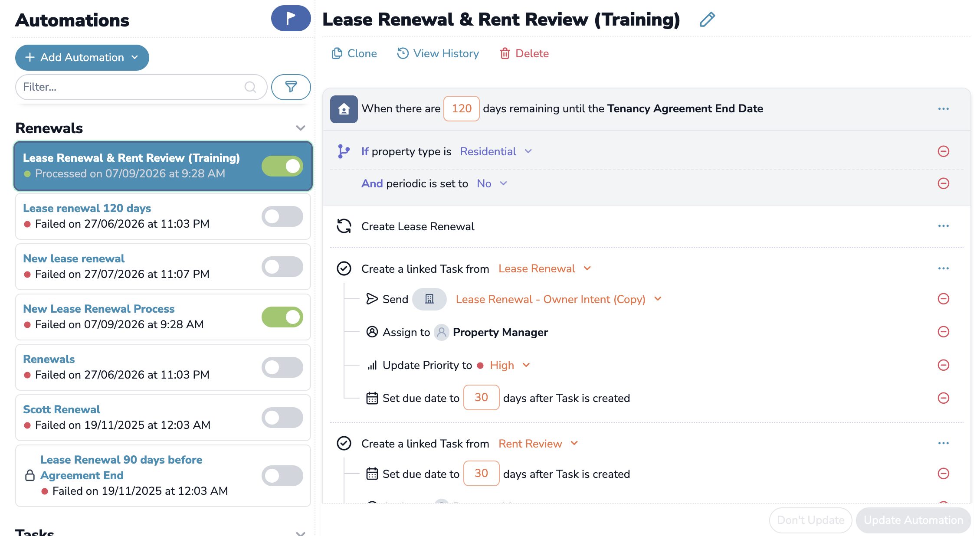The image size is (980, 536).
Task: Remove the periodic is set to No condition
Action: (943, 183)
